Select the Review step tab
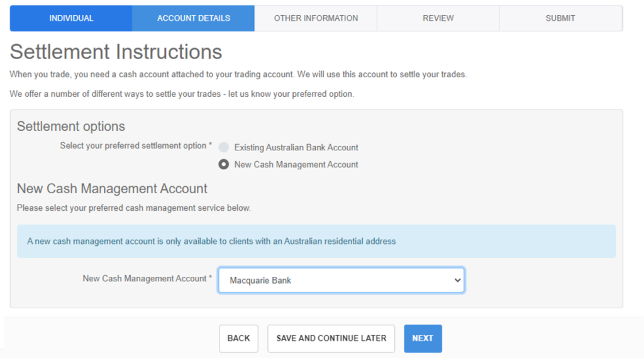Viewport: 644px width, 358px height. pos(438,18)
